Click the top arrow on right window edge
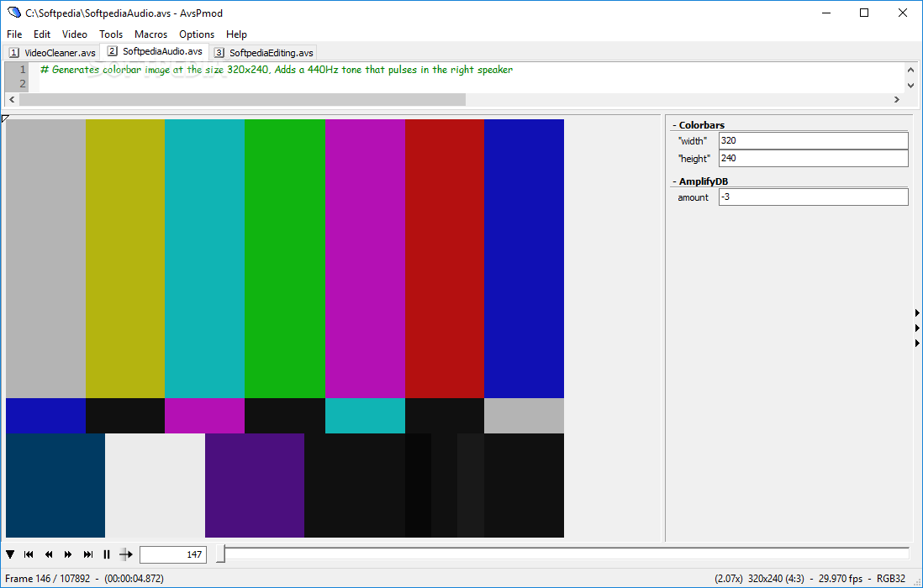923x588 pixels. [x=917, y=312]
